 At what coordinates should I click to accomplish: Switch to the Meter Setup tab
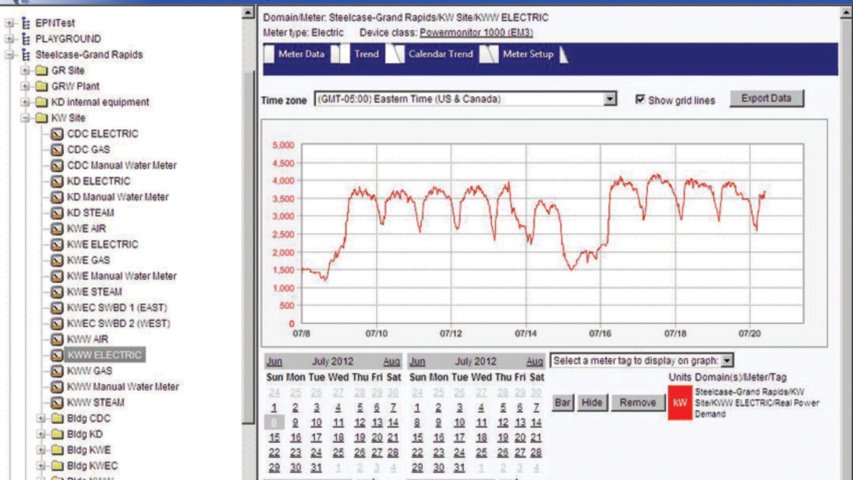528,54
